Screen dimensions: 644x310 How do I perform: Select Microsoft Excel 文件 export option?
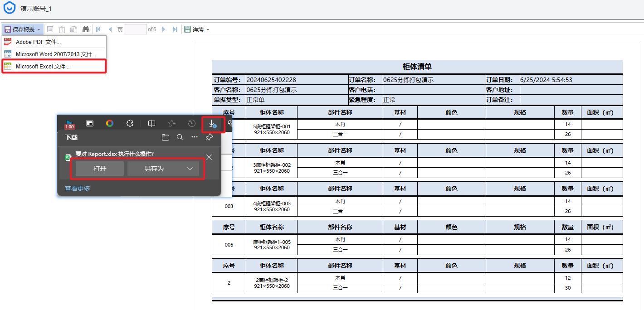pyautogui.click(x=43, y=67)
